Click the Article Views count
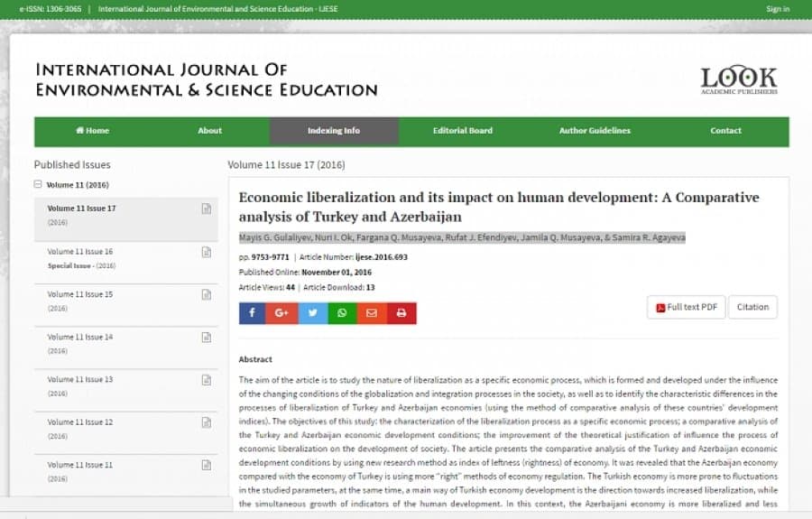 291,287
